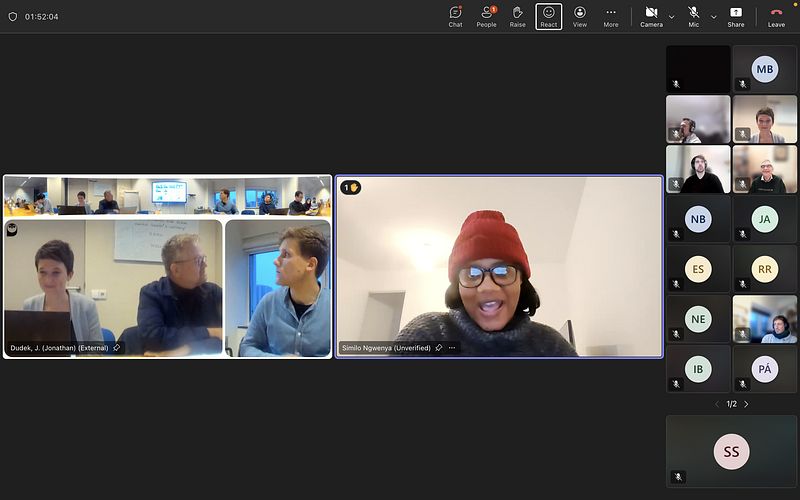Go to previous page of participant thumbnails
Screen dimensions: 800x500
[716, 404]
